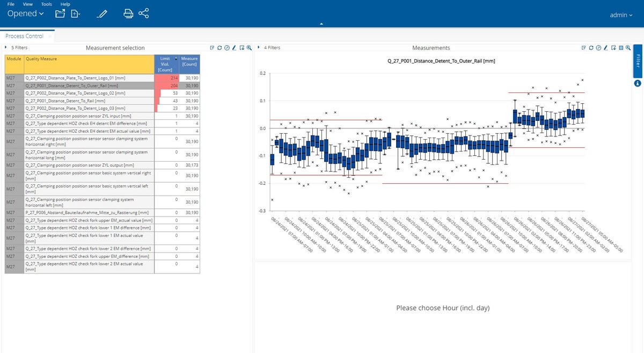Open folder icon in top toolbar

(x=60, y=14)
